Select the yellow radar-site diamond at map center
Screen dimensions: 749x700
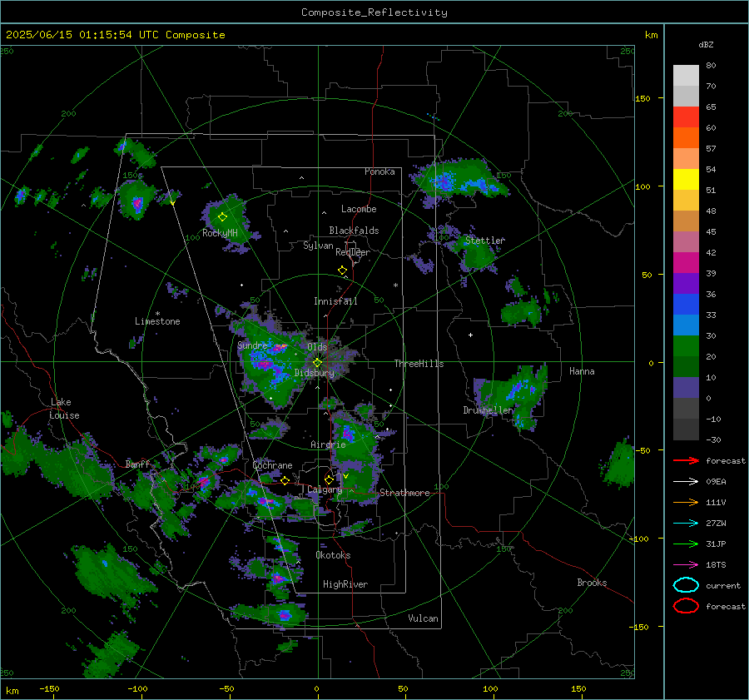pos(317,363)
